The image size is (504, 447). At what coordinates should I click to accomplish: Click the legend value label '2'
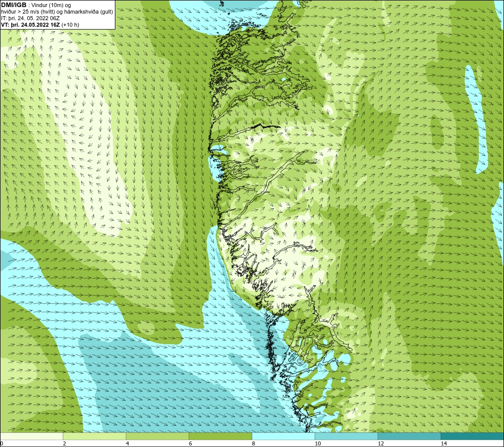tap(65, 443)
